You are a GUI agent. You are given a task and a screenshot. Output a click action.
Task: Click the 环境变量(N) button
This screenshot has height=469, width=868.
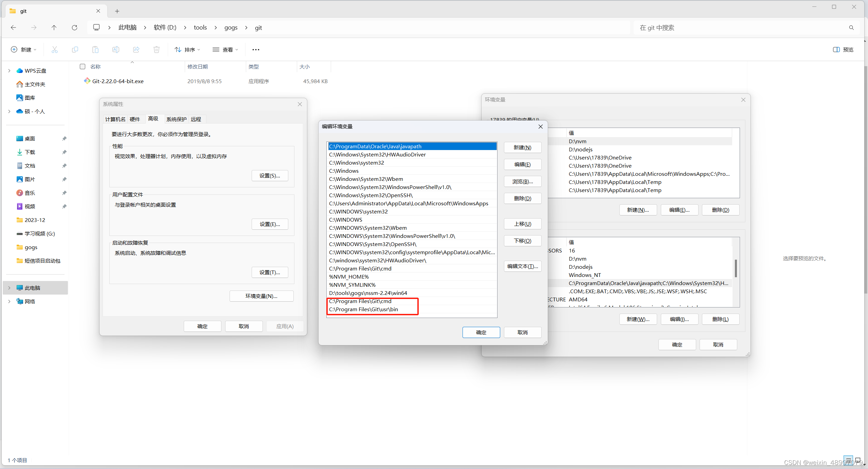click(261, 296)
